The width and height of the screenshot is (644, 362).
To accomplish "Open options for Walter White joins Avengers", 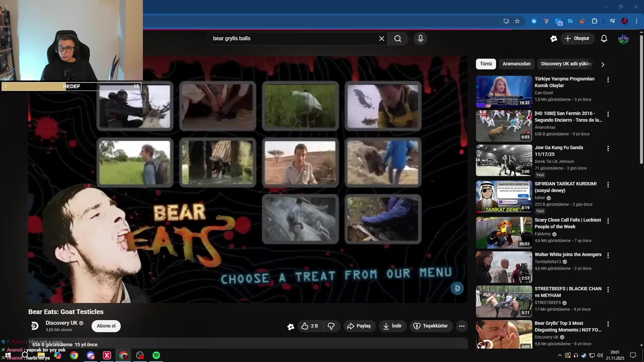I will 608,255.
